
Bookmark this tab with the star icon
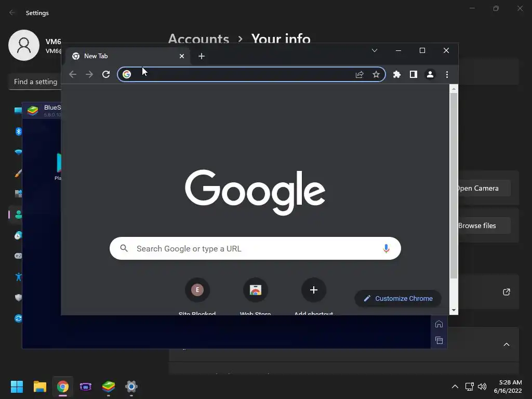pyautogui.click(x=376, y=74)
